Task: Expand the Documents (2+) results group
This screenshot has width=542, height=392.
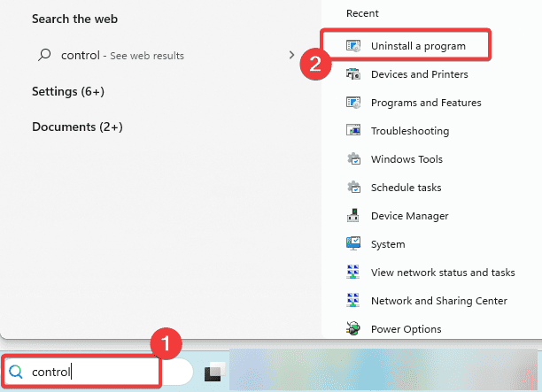Action: (77, 127)
